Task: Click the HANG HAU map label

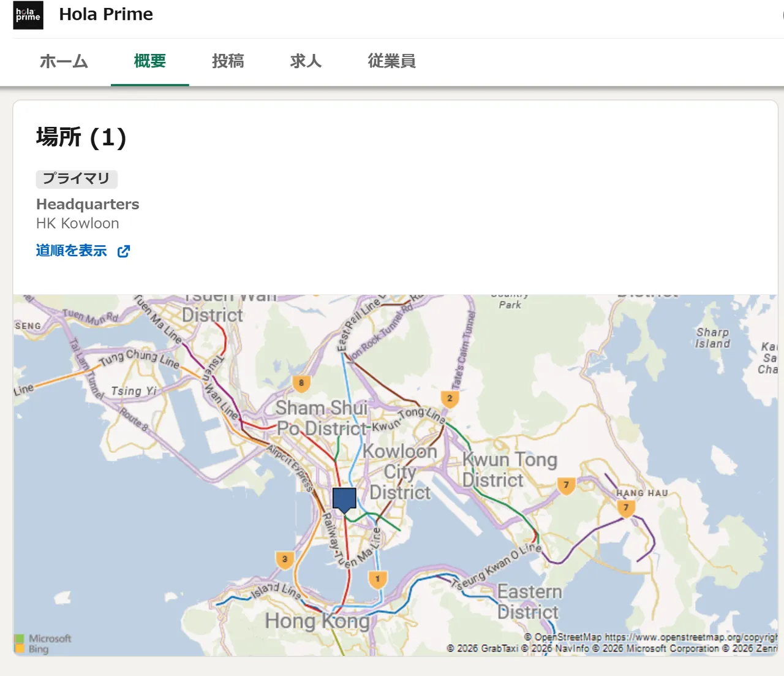Action: pyautogui.click(x=642, y=493)
